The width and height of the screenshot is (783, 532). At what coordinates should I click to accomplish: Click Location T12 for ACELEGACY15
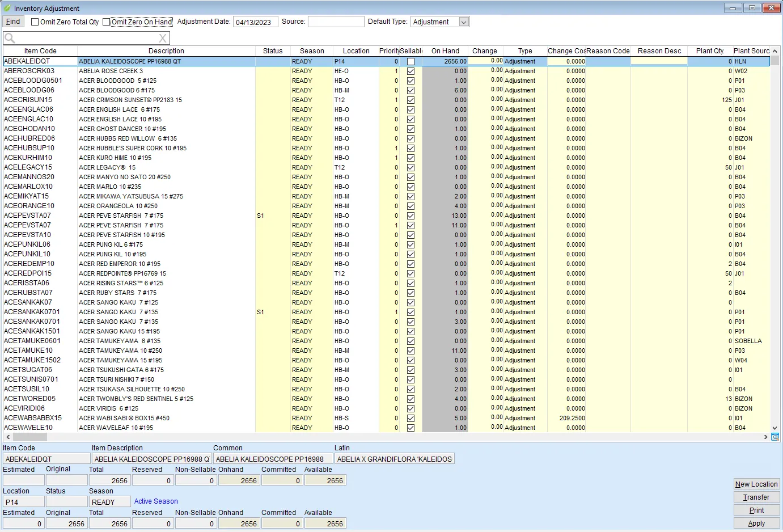coord(340,167)
